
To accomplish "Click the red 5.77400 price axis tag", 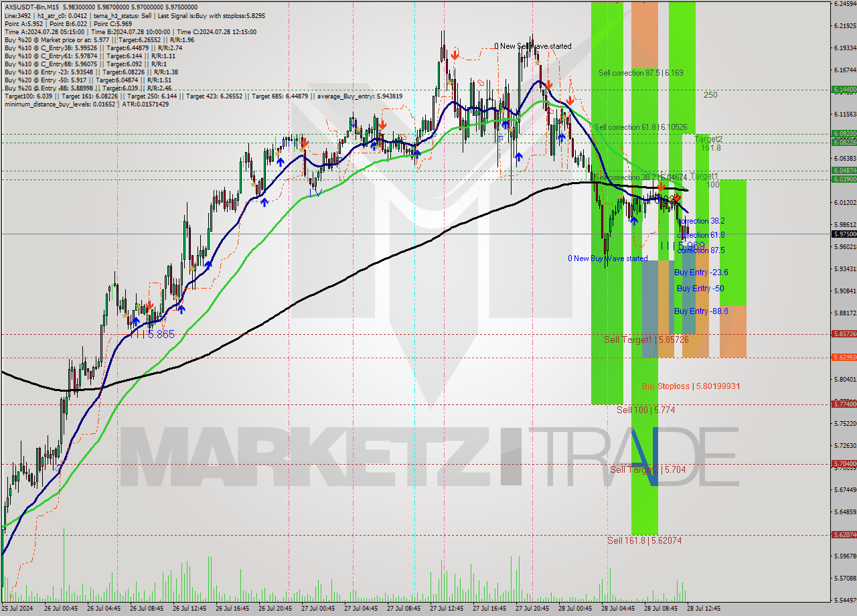I will [x=844, y=404].
